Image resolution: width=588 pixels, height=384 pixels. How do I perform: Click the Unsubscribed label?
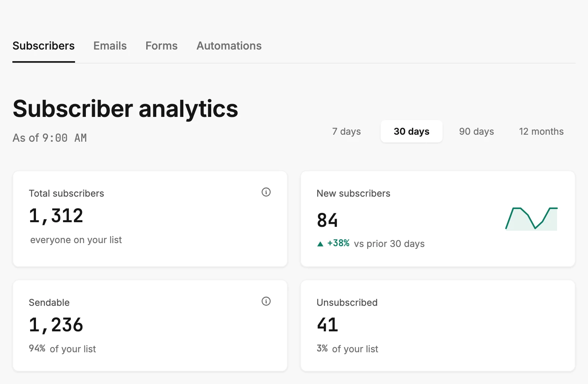347,302
